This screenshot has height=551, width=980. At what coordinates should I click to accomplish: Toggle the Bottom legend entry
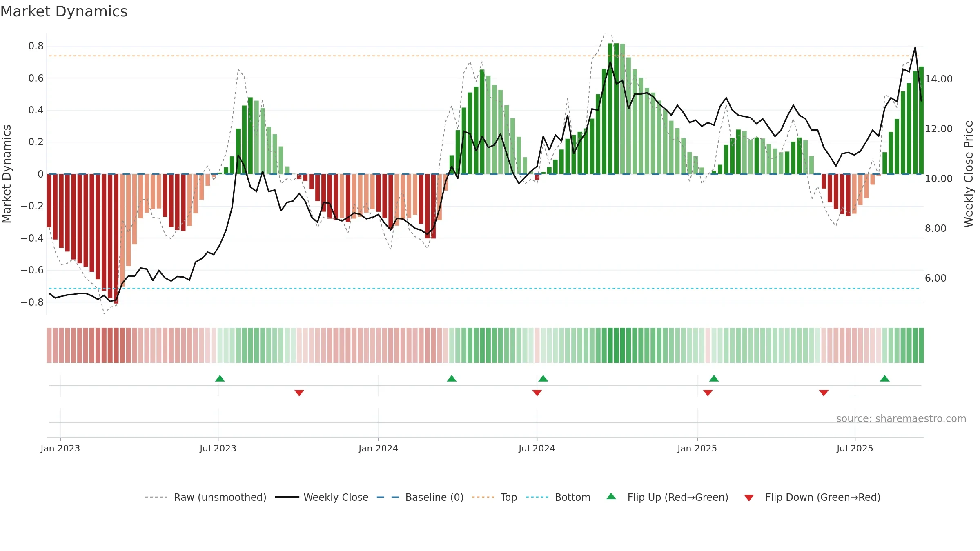(558, 497)
